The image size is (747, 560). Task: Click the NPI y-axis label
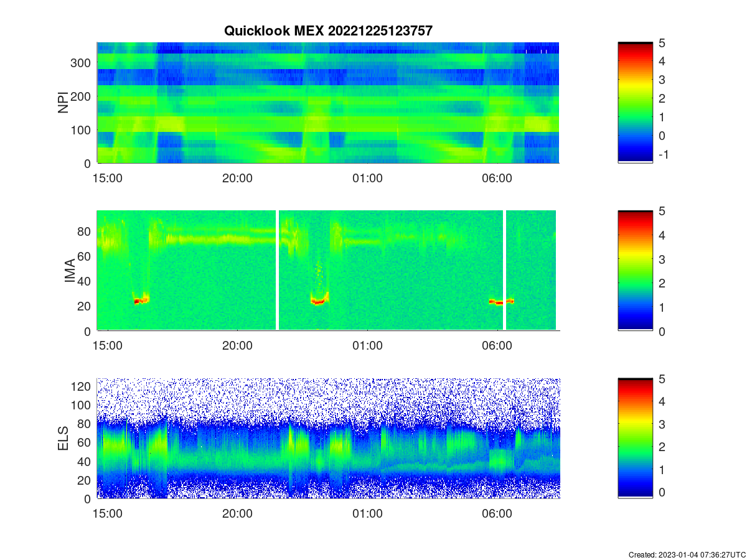point(63,103)
